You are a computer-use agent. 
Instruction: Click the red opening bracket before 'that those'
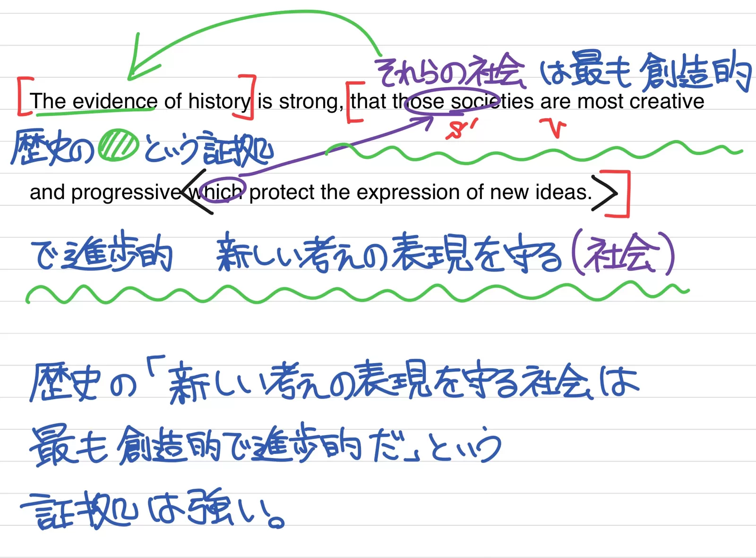pyautogui.click(x=352, y=102)
